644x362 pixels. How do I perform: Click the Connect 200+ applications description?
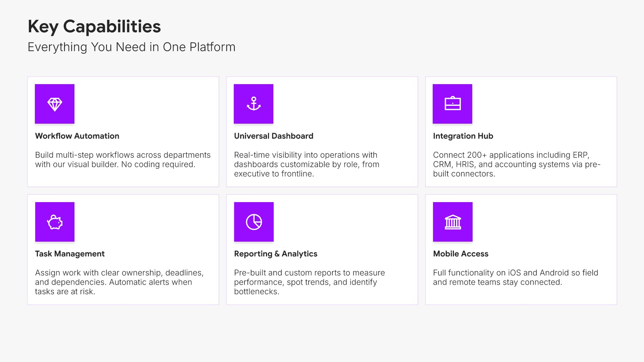[517, 164]
